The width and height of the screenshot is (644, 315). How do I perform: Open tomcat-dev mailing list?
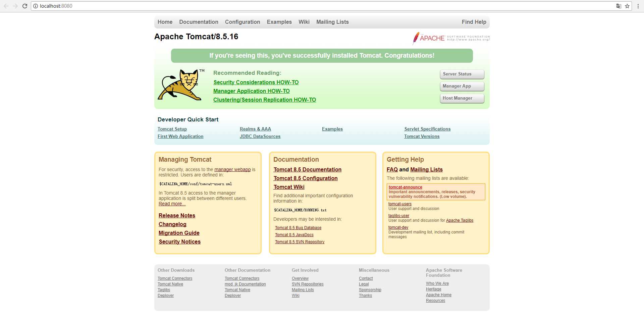398,227
